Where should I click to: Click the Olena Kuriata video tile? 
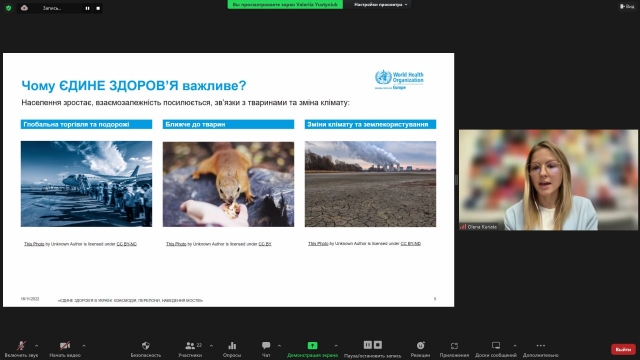(x=548, y=180)
